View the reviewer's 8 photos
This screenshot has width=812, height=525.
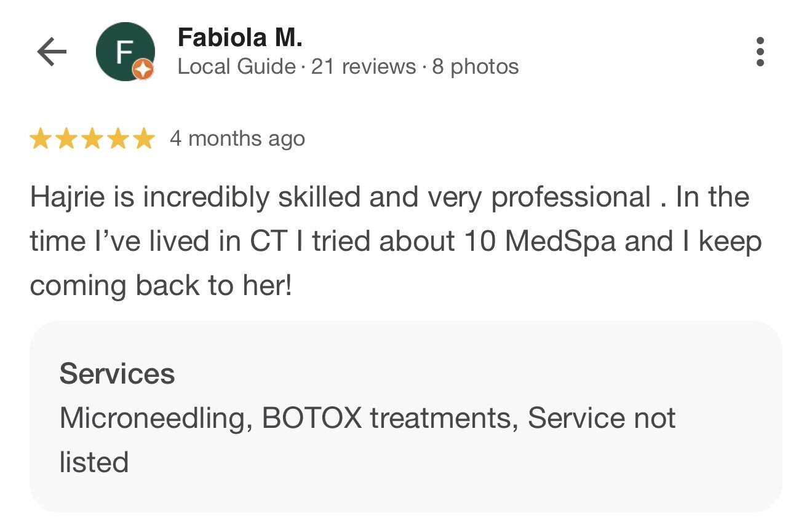click(475, 66)
